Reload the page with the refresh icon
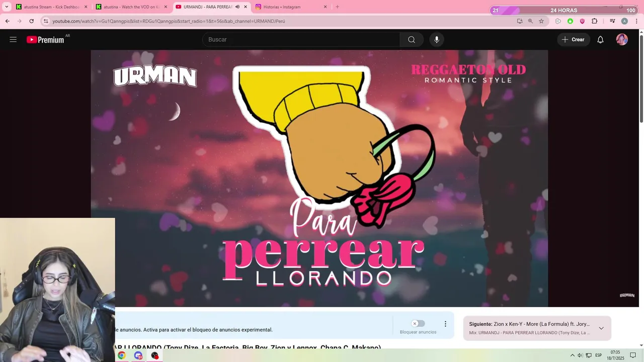644x362 pixels. tap(31, 21)
